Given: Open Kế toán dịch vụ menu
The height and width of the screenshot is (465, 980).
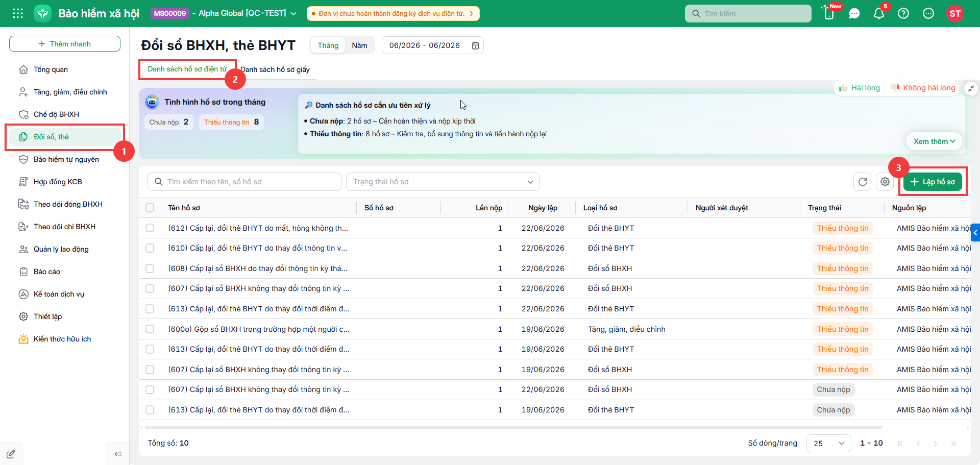Looking at the screenshot, I should pyautogui.click(x=65, y=294).
